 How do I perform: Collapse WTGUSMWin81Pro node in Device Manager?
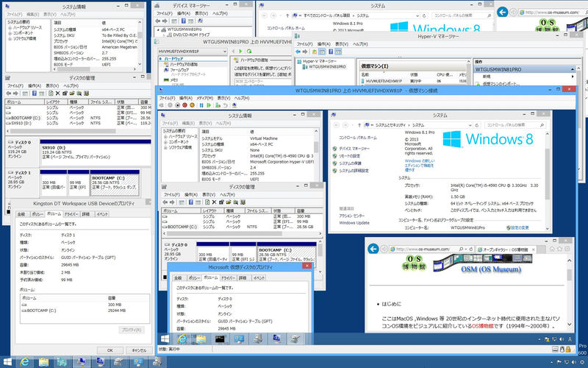(x=158, y=29)
